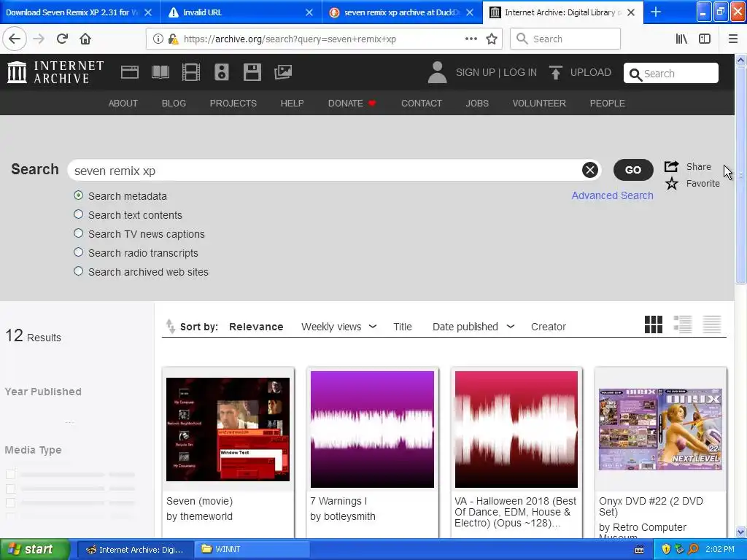Open the VOLUNTEER menu item
Viewport: 747px width, 560px height.
pos(539,104)
